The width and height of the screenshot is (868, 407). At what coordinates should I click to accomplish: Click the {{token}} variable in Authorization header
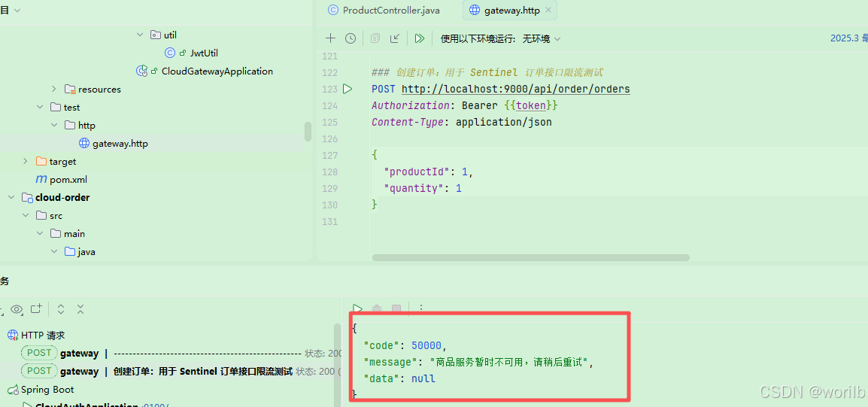coord(531,105)
